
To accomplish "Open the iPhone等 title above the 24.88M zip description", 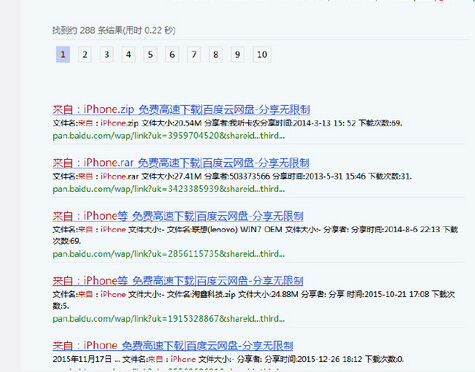I will pos(178,281).
